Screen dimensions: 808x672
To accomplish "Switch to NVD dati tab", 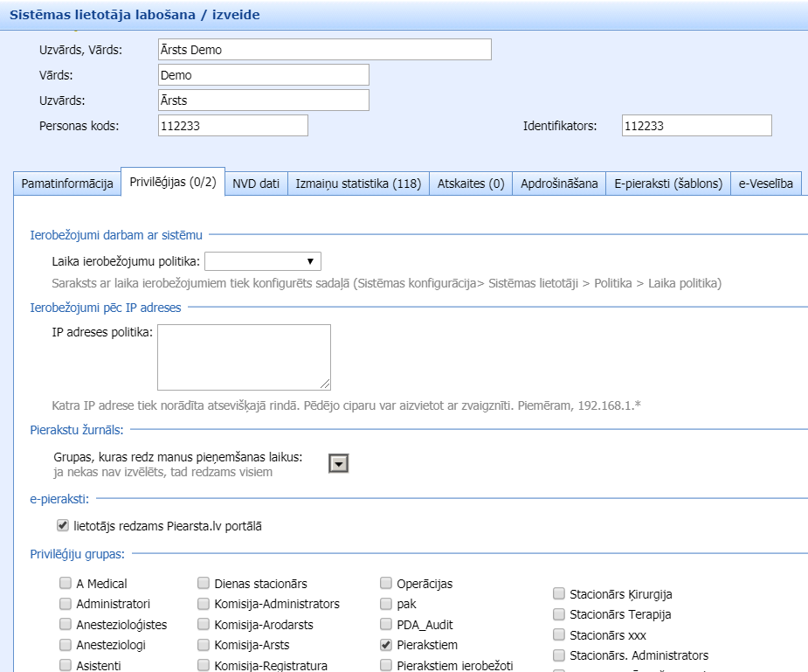I will click(x=256, y=184).
